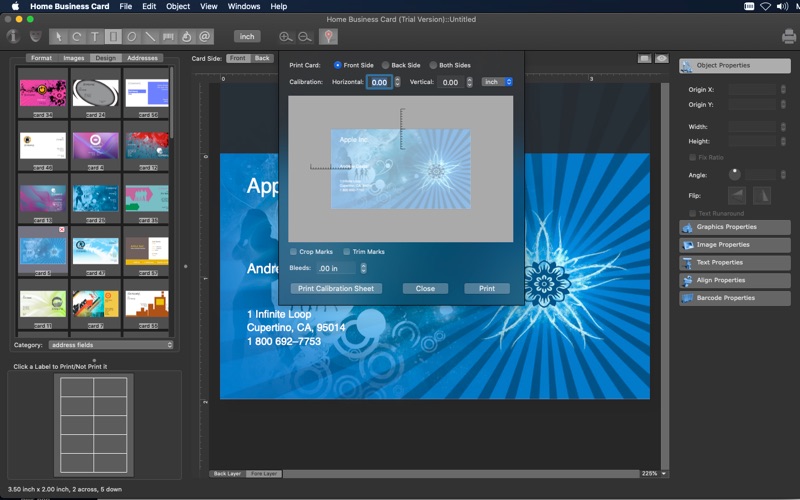Click the Print Calibration Sheet button
The height and width of the screenshot is (500, 800).
click(336, 288)
